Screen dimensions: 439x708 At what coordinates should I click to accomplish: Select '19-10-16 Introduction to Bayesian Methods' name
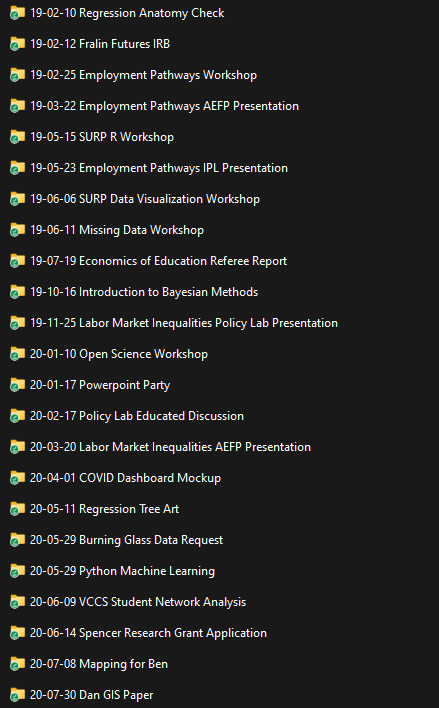point(144,292)
